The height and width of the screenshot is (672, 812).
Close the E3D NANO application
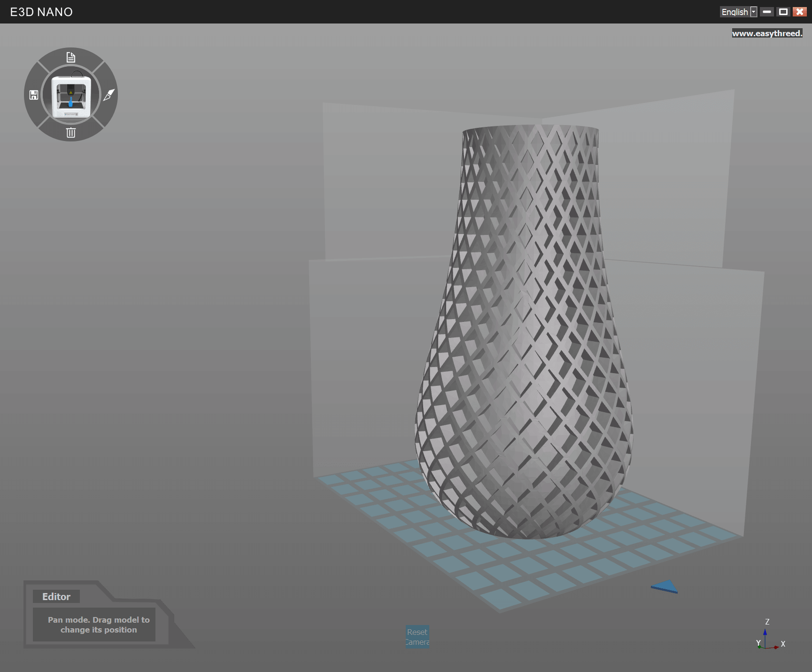(x=799, y=12)
